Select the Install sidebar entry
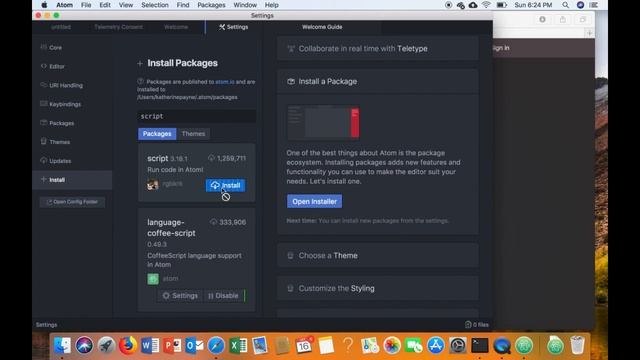 (72, 180)
